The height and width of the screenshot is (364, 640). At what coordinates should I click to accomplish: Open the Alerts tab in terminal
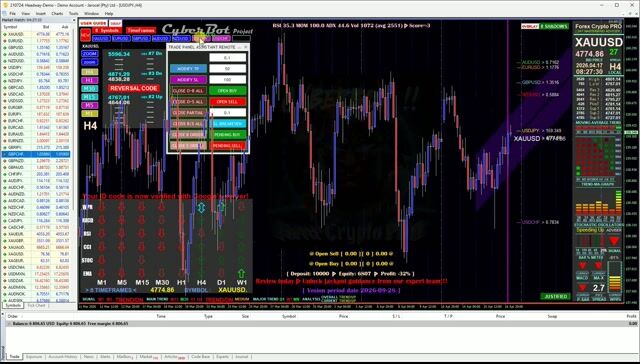click(105, 357)
